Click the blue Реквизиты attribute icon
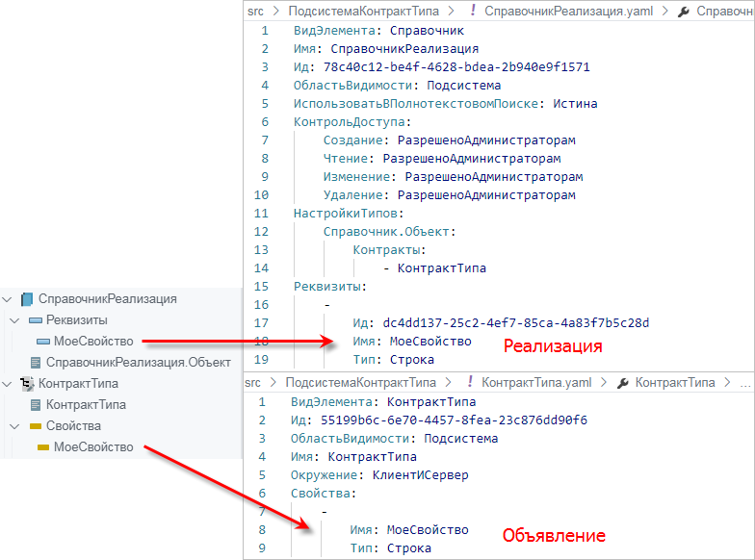This screenshot has height=560, width=755. [36, 320]
